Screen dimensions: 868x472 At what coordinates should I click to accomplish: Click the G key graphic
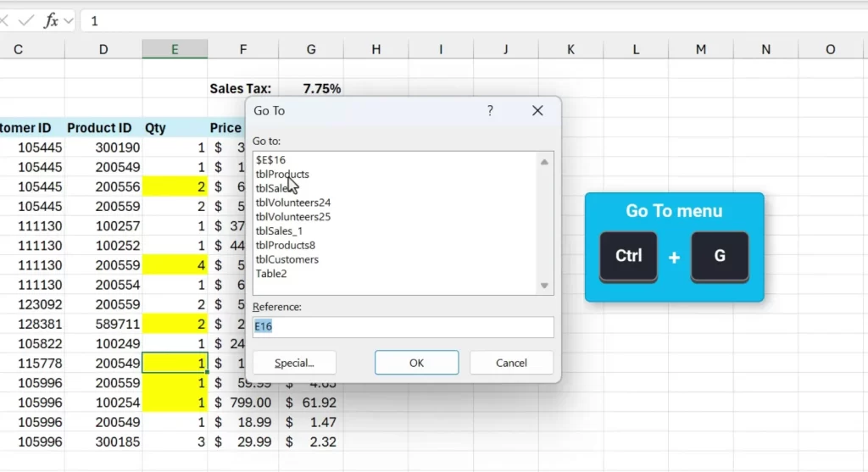click(719, 255)
